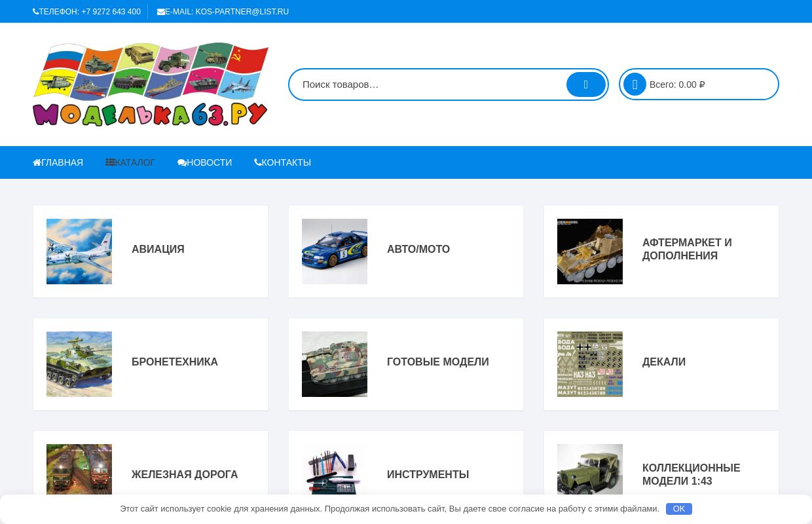Click the armored vehicle thumbnail
Viewport: 812px width, 524px height.
79,364
